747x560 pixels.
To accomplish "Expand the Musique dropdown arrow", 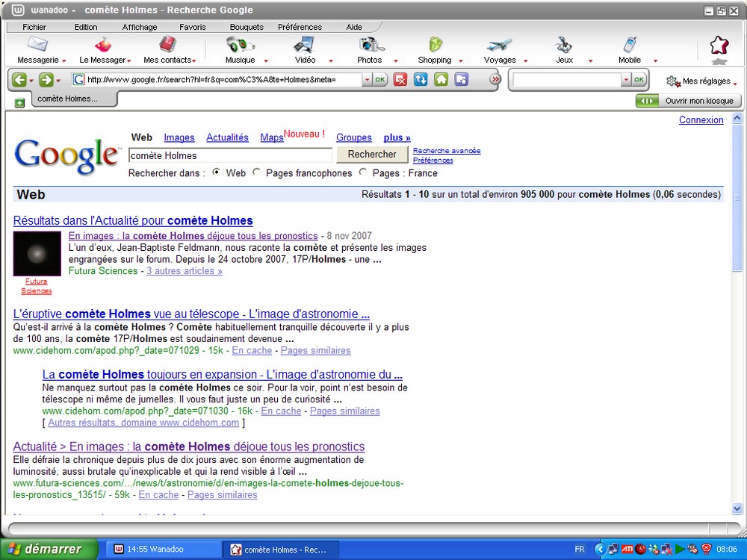I will click(x=266, y=61).
